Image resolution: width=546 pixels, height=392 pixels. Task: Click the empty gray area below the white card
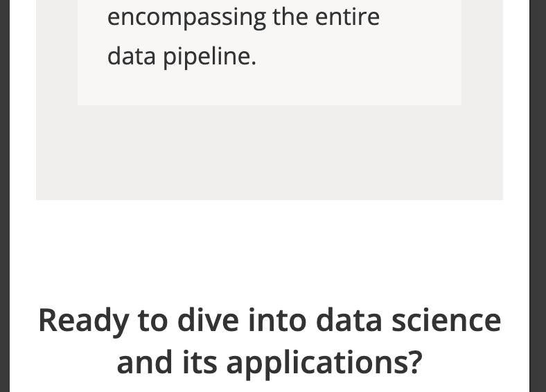pyautogui.click(x=269, y=152)
